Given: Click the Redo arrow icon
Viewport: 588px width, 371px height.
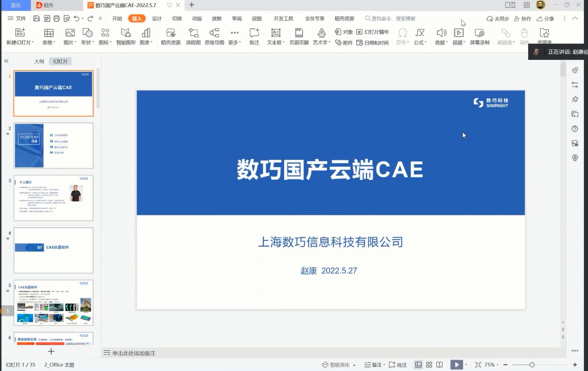Looking at the screenshot, I should pos(91,19).
